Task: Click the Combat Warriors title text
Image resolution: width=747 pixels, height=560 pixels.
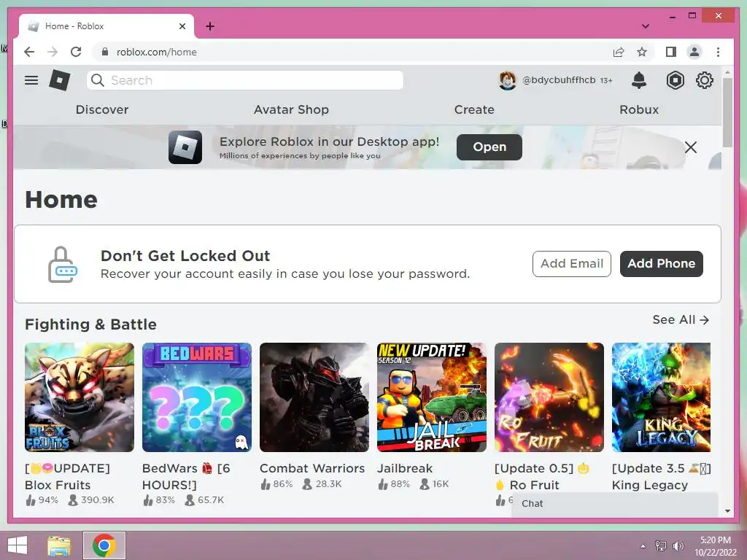Action: tap(312, 469)
